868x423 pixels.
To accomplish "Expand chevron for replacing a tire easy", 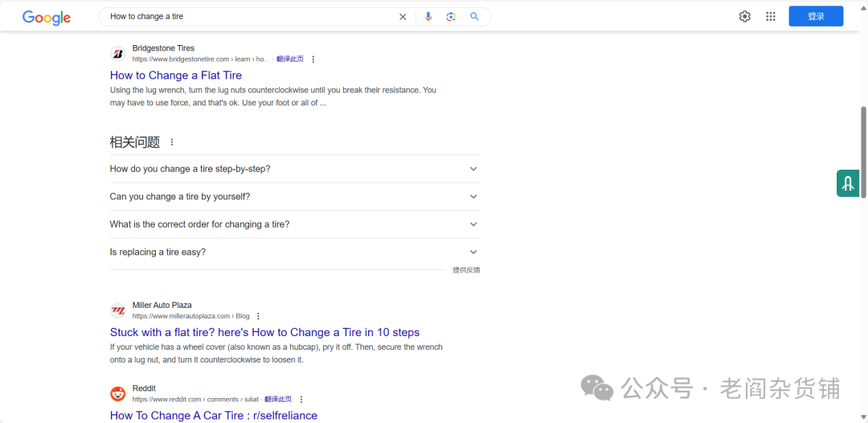I will click(x=473, y=252).
